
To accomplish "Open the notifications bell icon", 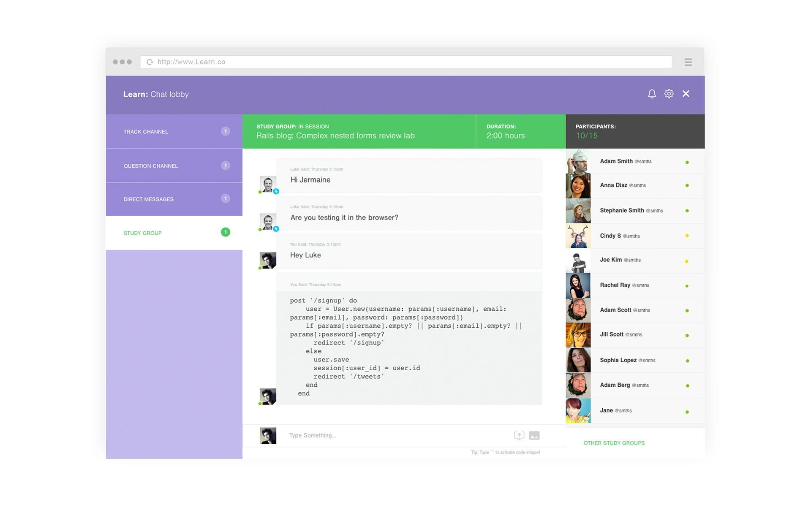I will click(652, 94).
